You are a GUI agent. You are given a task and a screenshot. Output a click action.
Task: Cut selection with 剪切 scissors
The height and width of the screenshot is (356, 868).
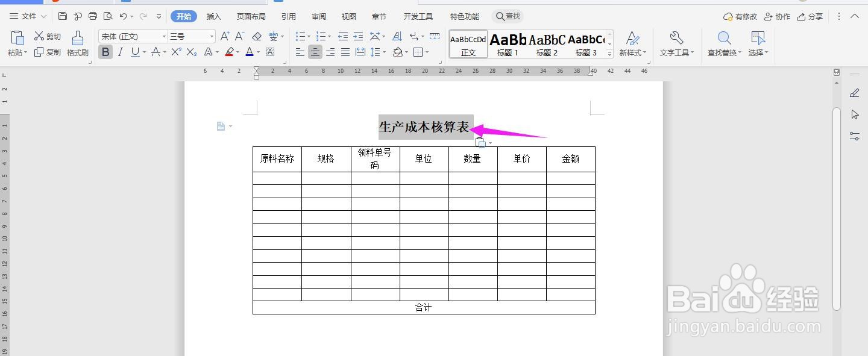click(x=48, y=36)
